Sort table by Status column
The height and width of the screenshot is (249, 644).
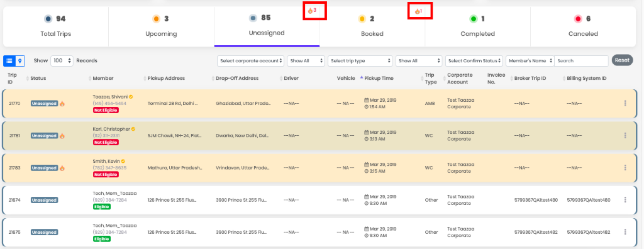[38, 78]
